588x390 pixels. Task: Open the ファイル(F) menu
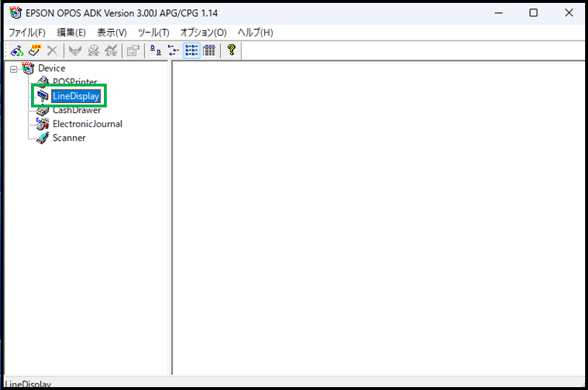point(27,32)
